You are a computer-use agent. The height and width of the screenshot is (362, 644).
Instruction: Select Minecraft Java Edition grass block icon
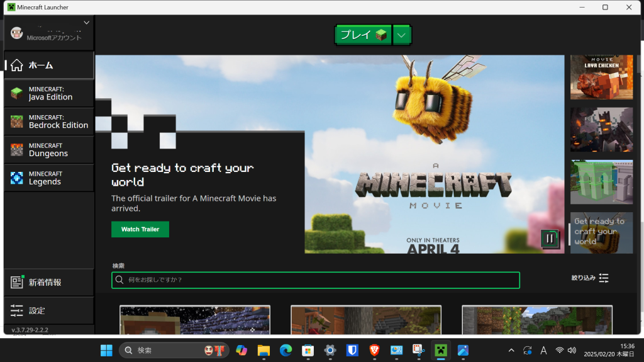point(17,94)
